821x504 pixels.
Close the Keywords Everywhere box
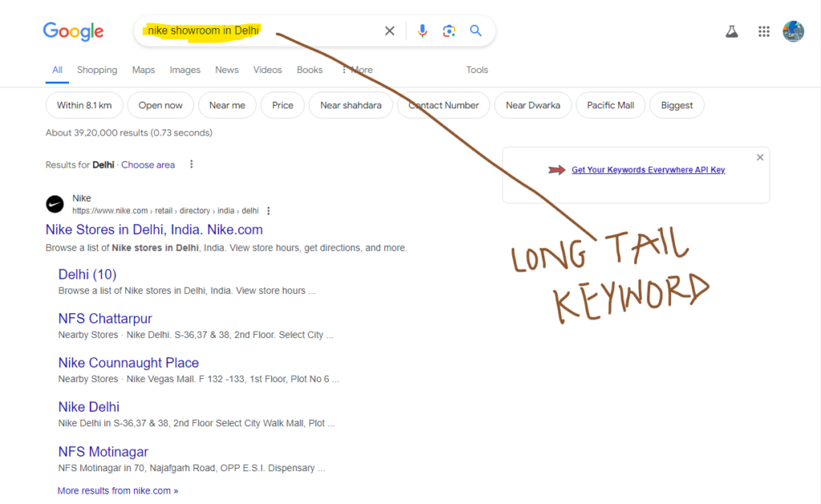pyautogui.click(x=760, y=158)
